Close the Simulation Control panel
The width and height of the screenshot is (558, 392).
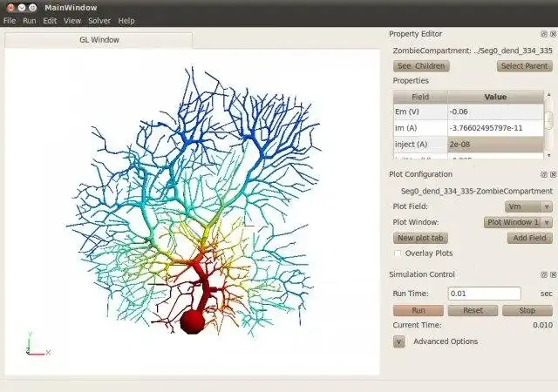[x=553, y=274]
